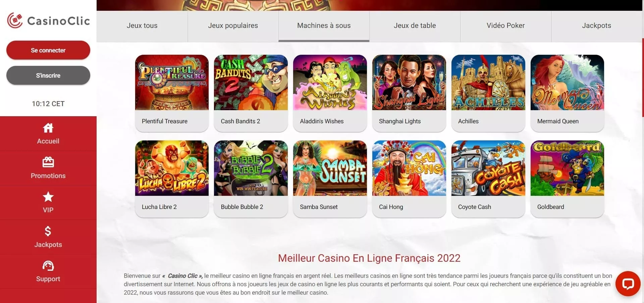Launch the Coyote Cash game
The image size is (644, 303).
click(x=488, y=179)
